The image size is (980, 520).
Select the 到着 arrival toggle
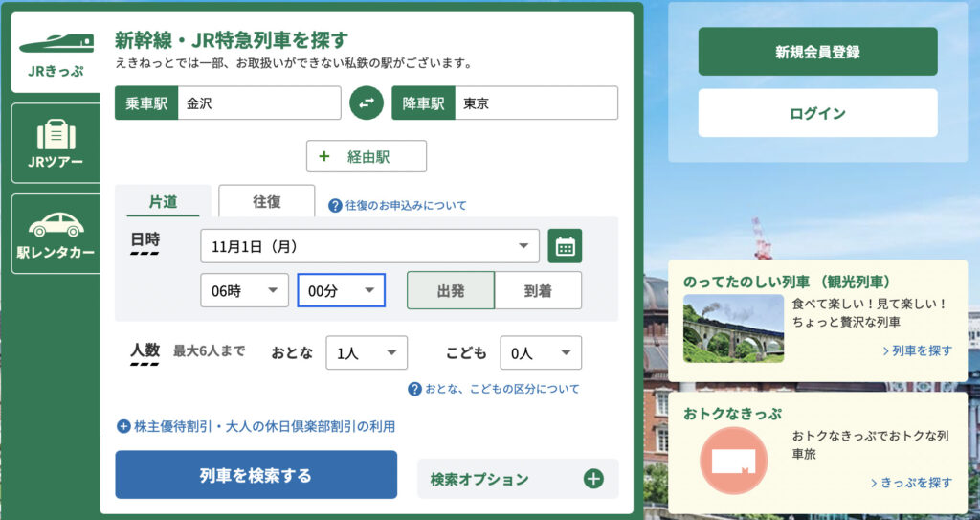538,290
